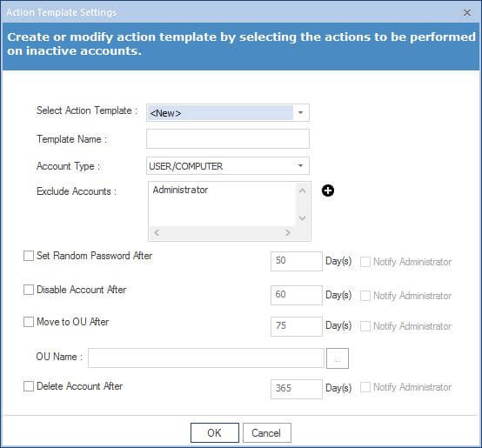Click the OU Name input field
482x448 pixels.
pos(206,358)
